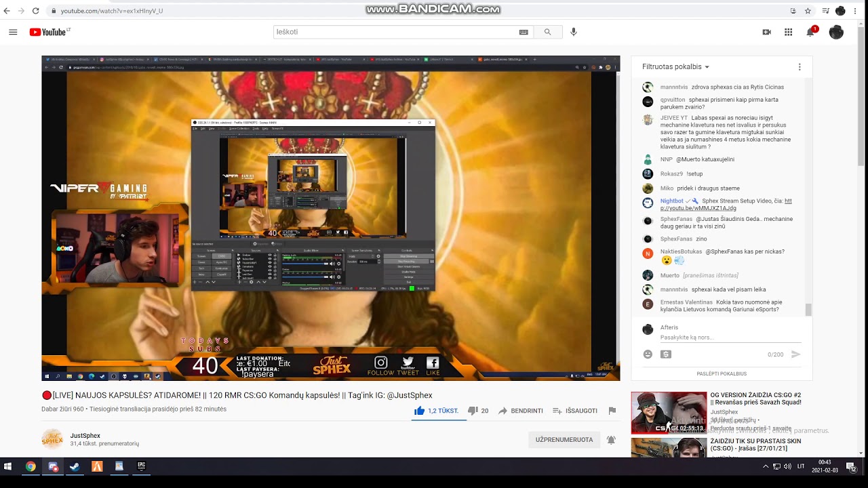Open the chat emoji picker
This screenshot has width=868, height=488.
[648, 354]
